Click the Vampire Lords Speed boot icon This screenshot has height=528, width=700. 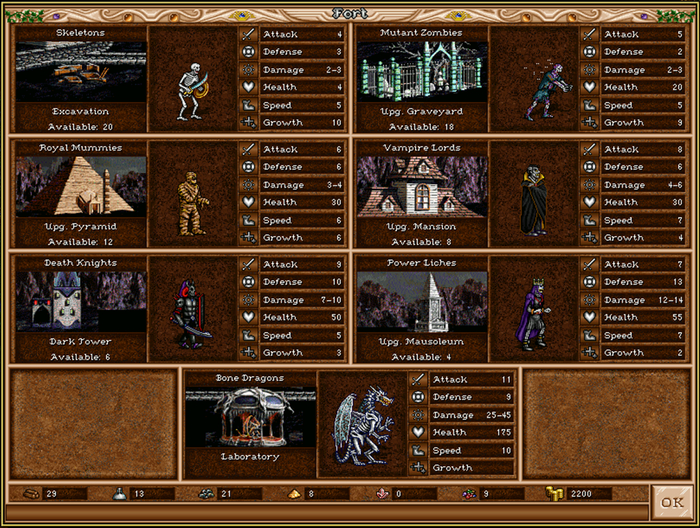click(x=589, y=220)
